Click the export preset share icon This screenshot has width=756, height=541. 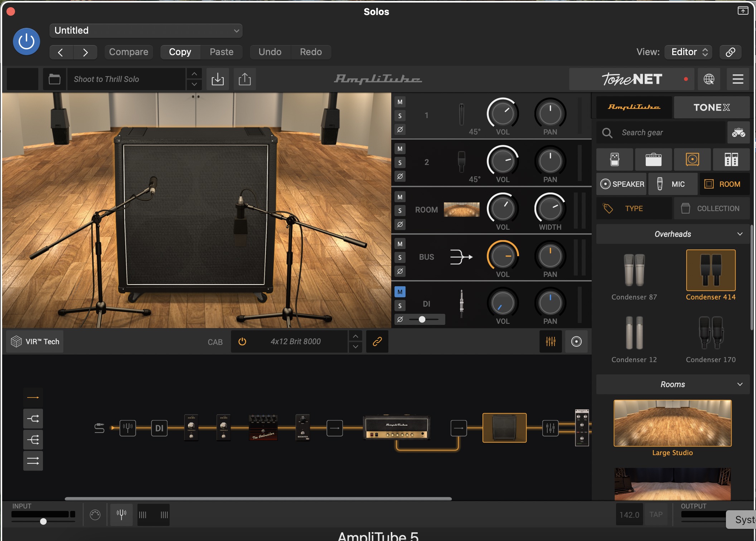tap(245, 79)
